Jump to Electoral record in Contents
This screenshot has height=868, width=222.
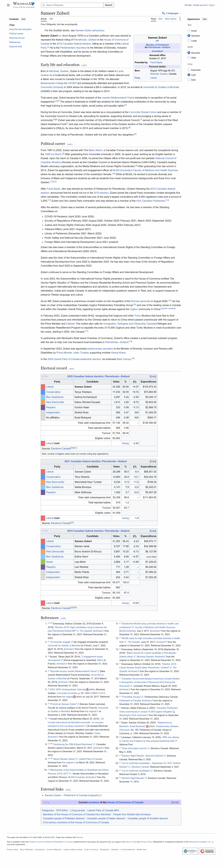click(17, 38)
